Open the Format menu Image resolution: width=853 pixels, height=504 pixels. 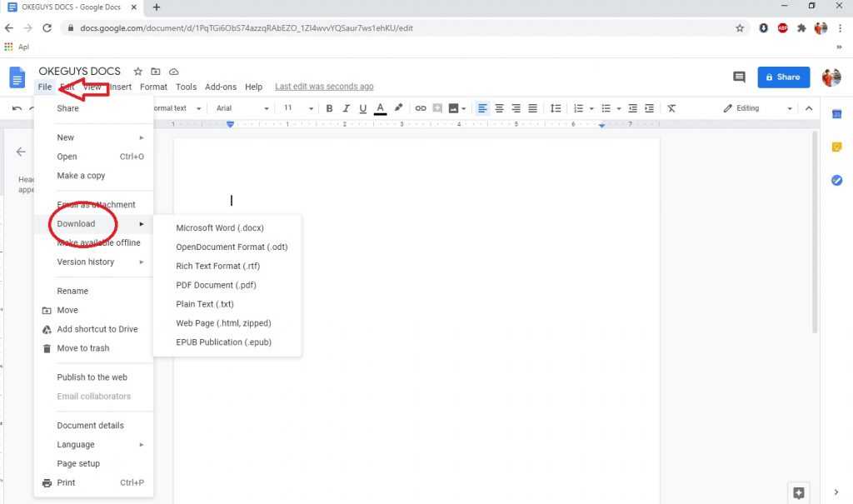pos(153,87)
